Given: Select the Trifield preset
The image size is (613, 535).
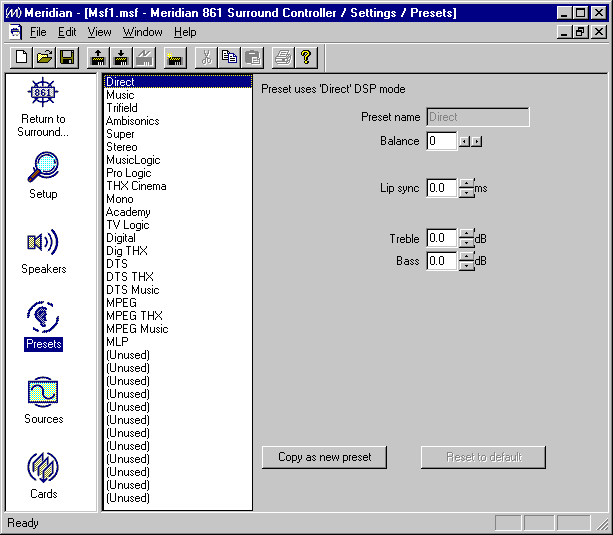Looking at the screenshot, I should pos(178,108).
